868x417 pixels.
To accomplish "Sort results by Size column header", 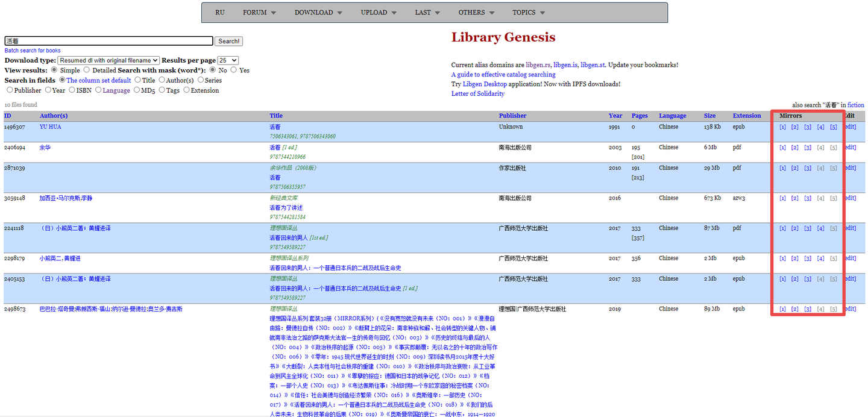I will click(x=710, y=116).
